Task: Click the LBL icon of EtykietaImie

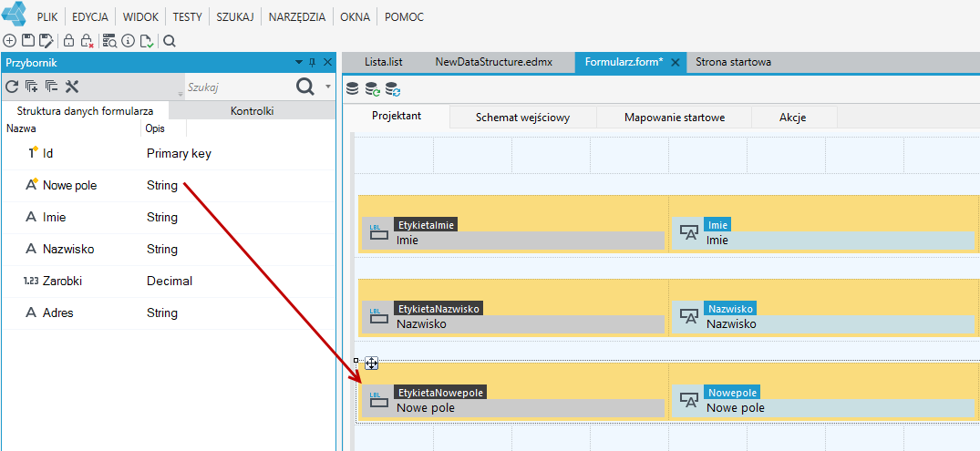Action: click(378, 233)
